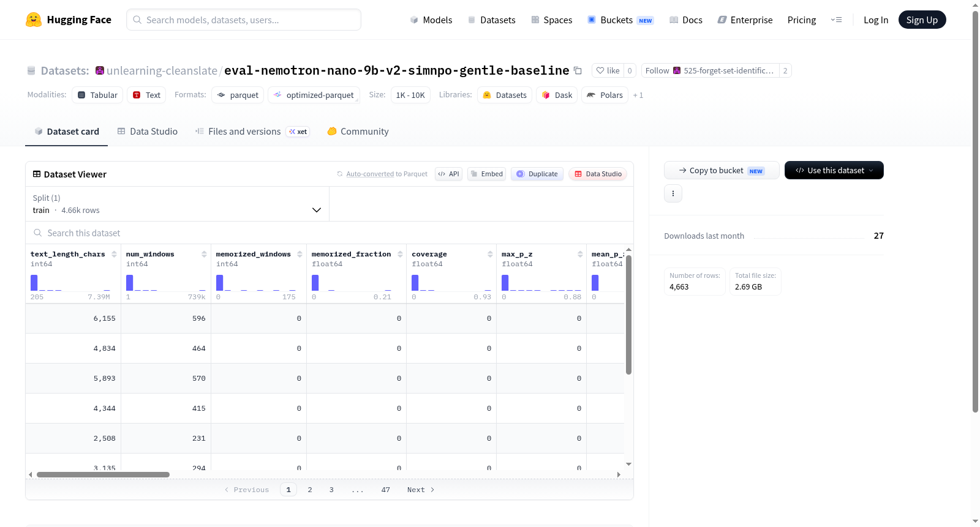Screen dimensions: 980x527
Task: Expand Use this dataset dropdown
Action: (834, 170)
